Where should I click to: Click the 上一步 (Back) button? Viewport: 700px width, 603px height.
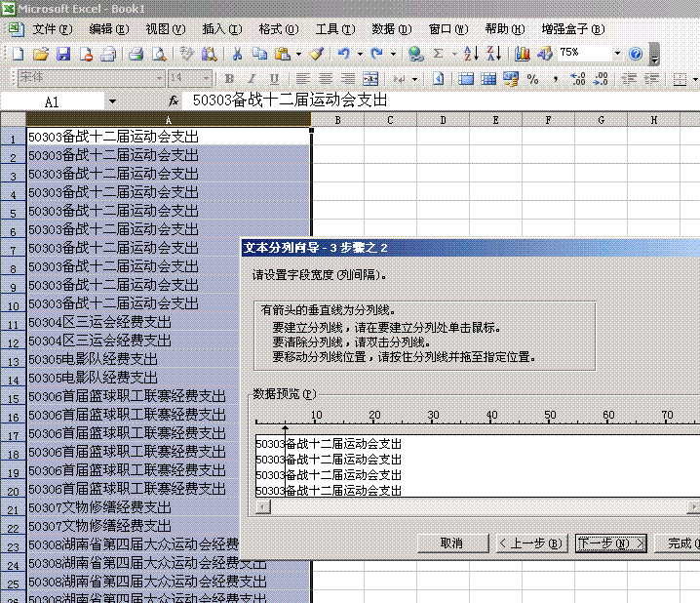(x=529, y=543)
